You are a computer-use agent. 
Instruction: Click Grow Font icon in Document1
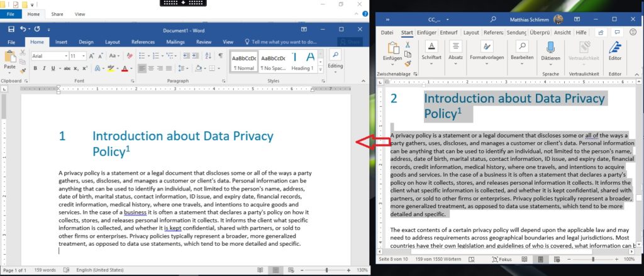click(92, 56)
